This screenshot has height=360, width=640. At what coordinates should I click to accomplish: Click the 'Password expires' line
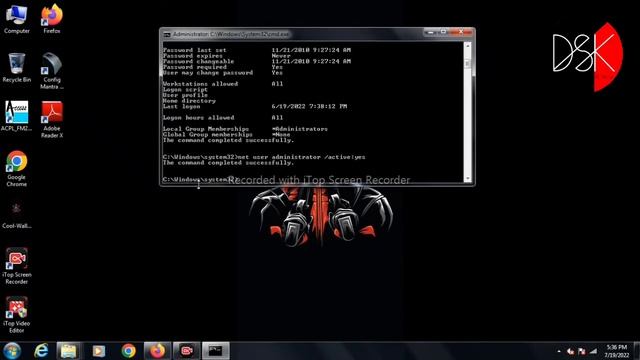[x=227, y=56]
